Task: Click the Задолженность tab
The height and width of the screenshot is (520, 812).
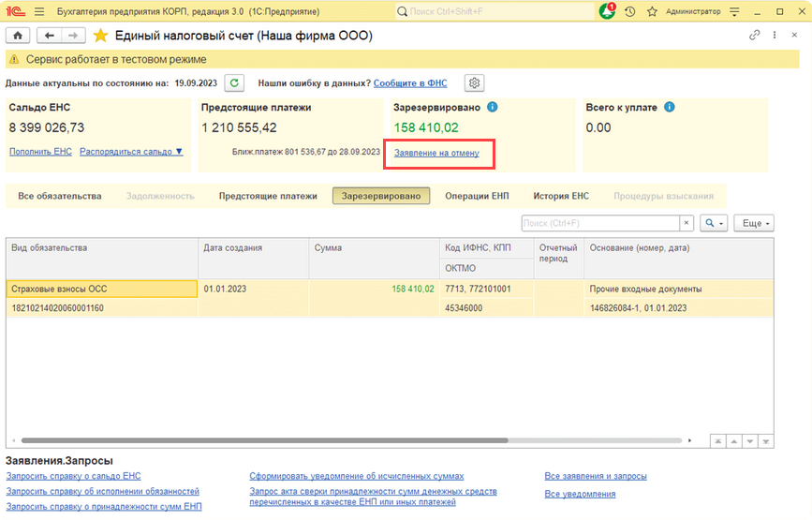Action: pos(160,196)
